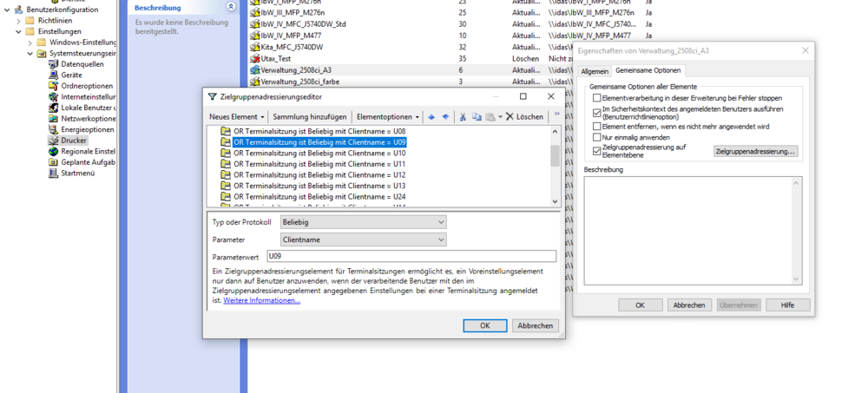The height and width of the screenshot is (393, 868).
Task: Open the 'Weitere Informationen...' link
Action: coord(261,301)
